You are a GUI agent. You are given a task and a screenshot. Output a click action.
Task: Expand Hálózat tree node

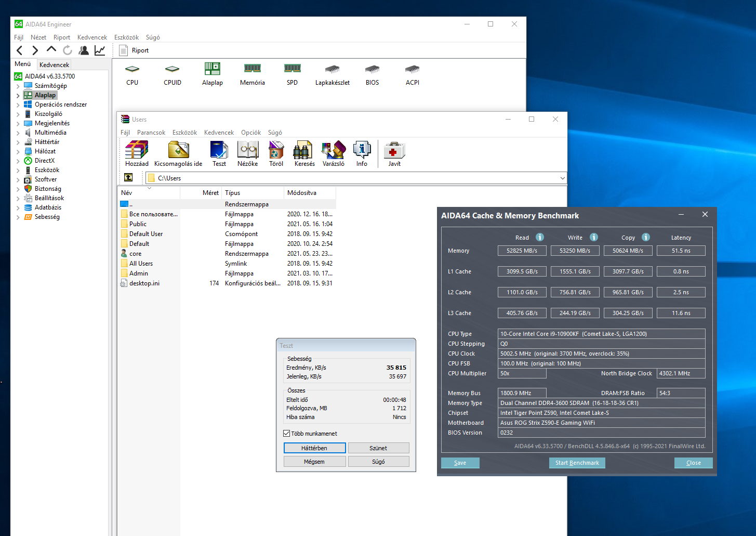(18, 152)
